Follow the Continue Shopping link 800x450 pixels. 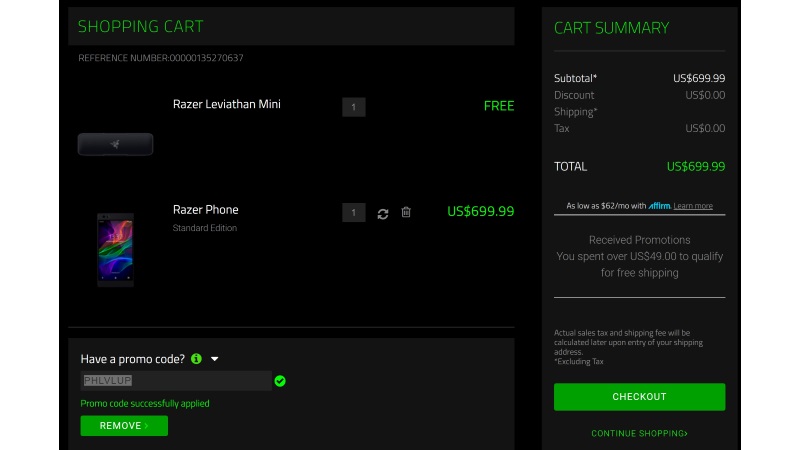tap(639, 433)
